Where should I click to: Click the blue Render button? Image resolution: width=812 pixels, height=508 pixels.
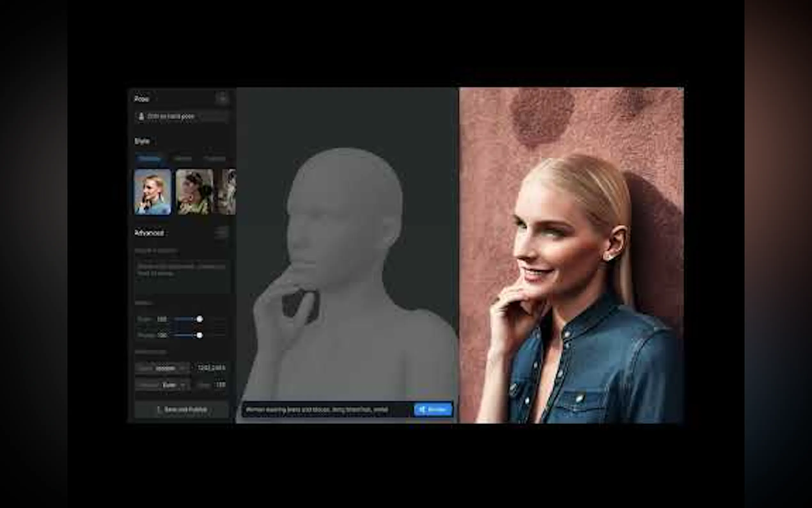433,409
